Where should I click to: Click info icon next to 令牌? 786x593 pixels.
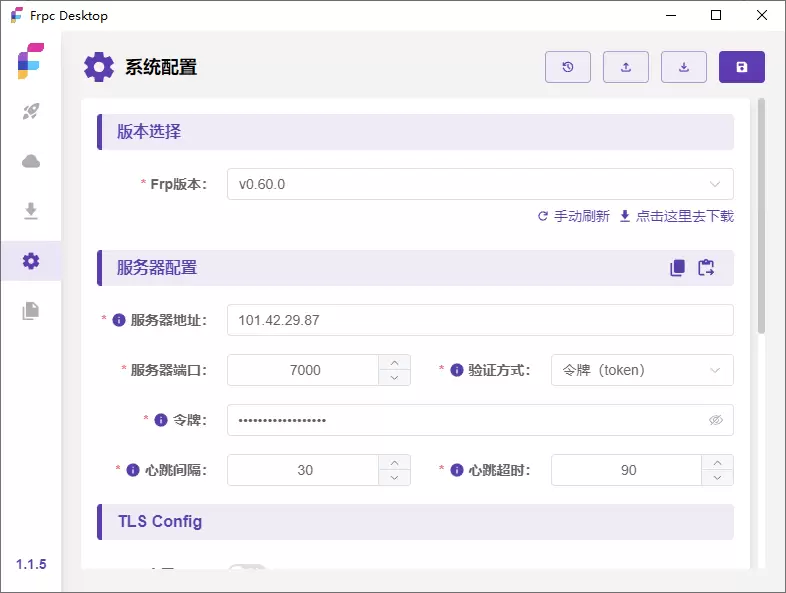click(161, 420)
